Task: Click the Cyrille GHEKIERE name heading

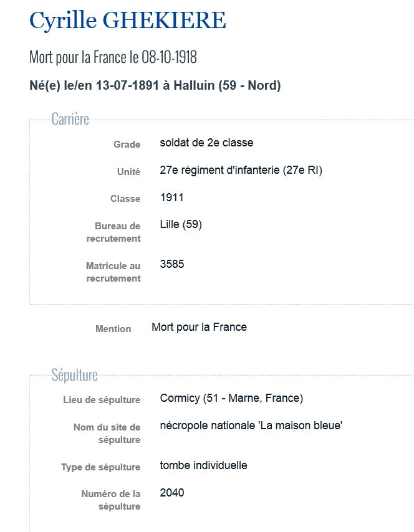Action: [127, 21]
